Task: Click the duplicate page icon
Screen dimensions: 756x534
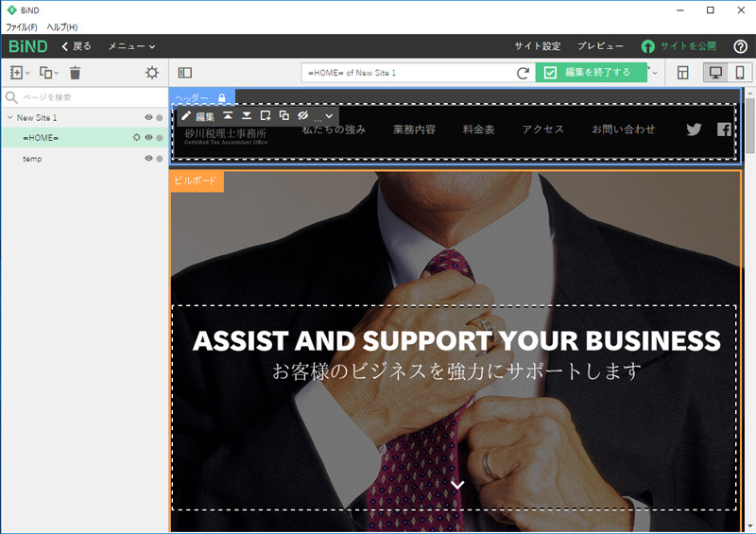Action: [x=45, y=73]
